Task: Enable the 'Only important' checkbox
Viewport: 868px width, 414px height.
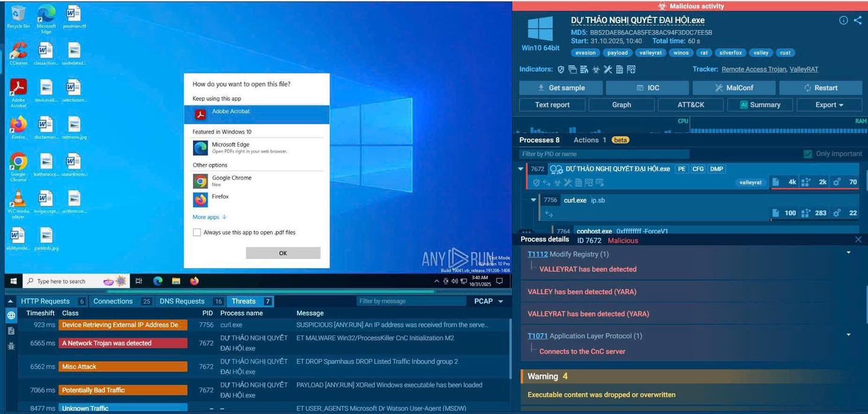Action: pyautogui.click(x=808, y=153)
